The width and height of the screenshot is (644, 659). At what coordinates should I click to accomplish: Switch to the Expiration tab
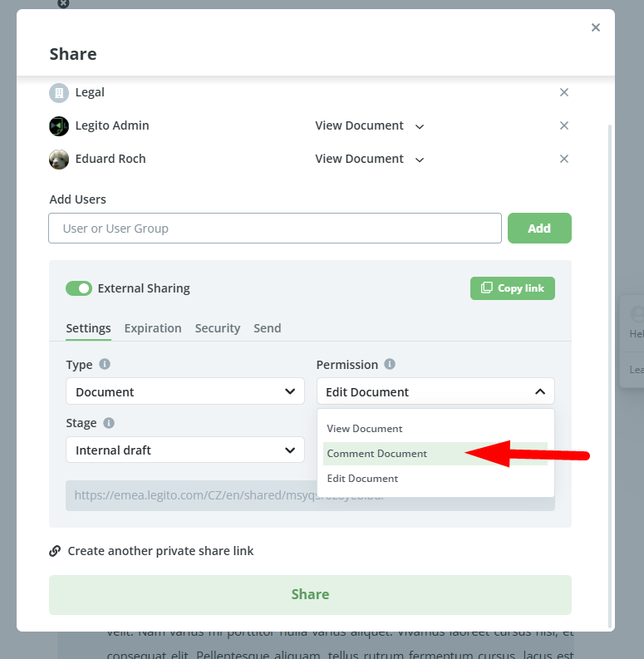coord(153,328)
